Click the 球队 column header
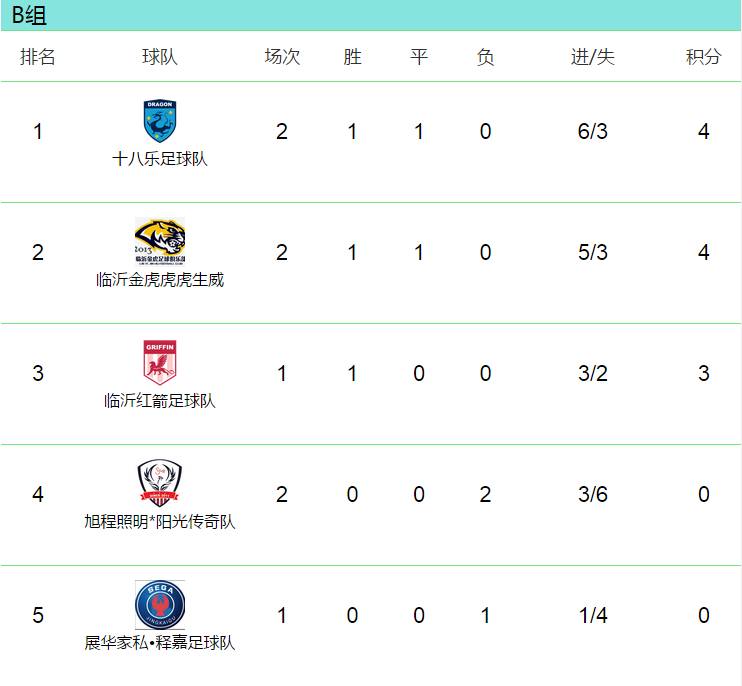 click(x=160, y=57)
